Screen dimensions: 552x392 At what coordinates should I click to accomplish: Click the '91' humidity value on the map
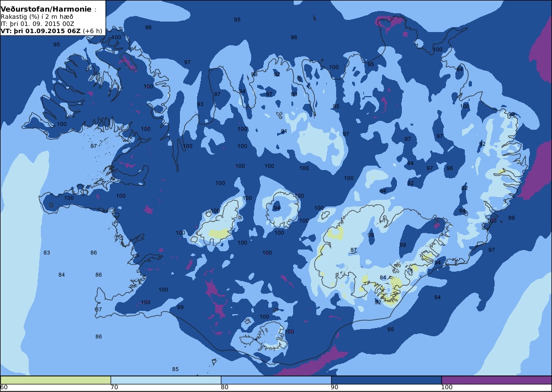(284, 131)
